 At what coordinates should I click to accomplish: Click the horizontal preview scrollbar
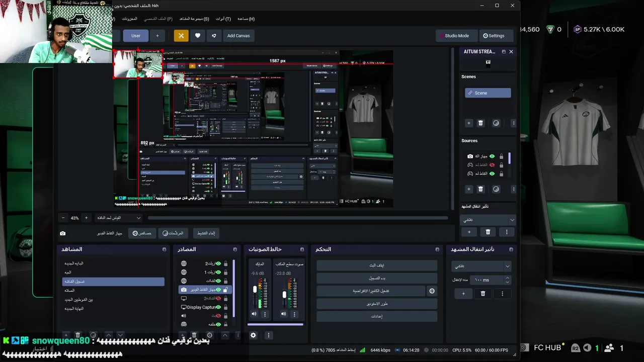click(x=297, y=218)
